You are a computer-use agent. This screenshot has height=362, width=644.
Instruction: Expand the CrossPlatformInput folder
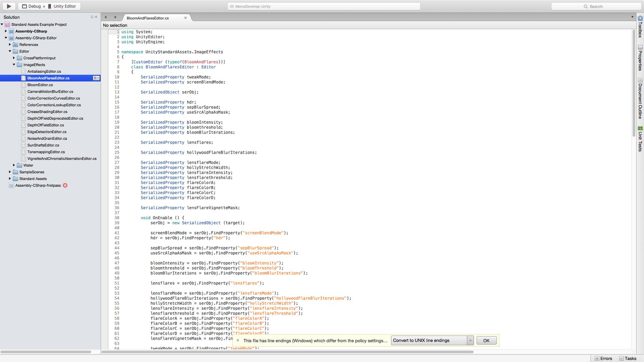[14, 58]
